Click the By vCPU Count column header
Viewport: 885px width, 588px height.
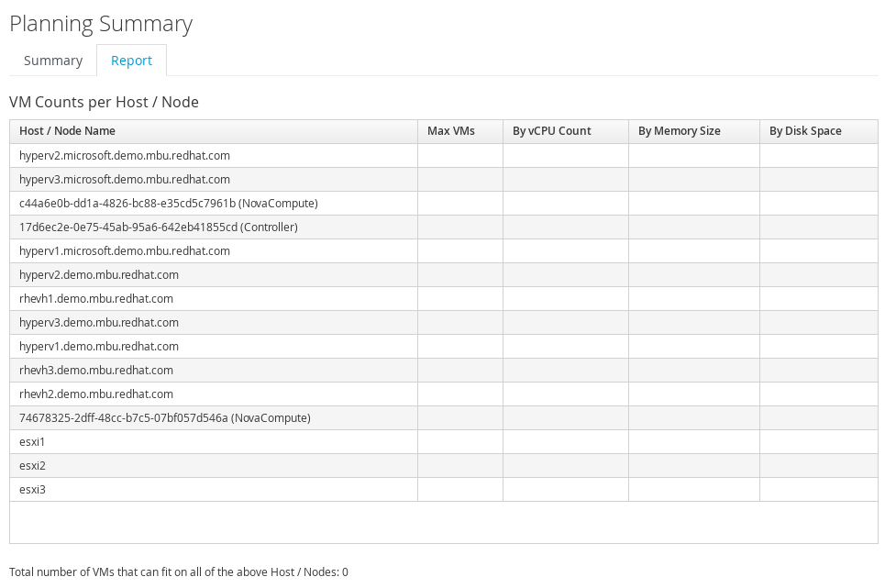point(566,131)
